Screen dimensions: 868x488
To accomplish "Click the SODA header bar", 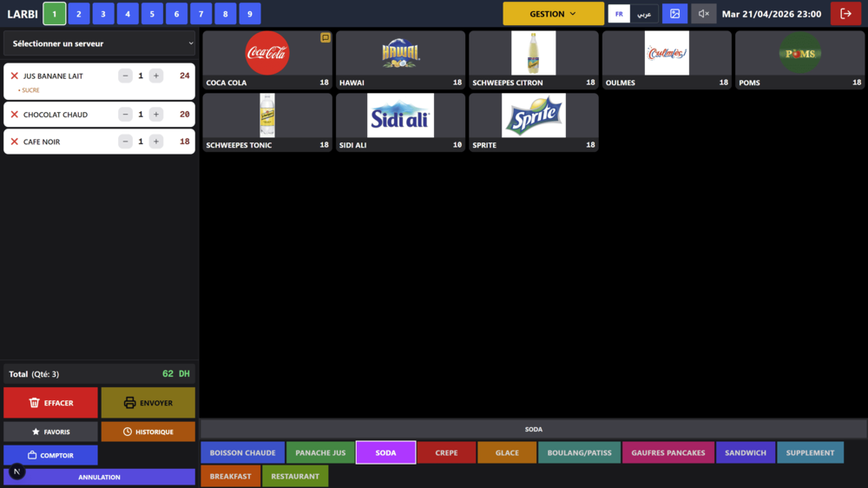I will tap(534, 429).
